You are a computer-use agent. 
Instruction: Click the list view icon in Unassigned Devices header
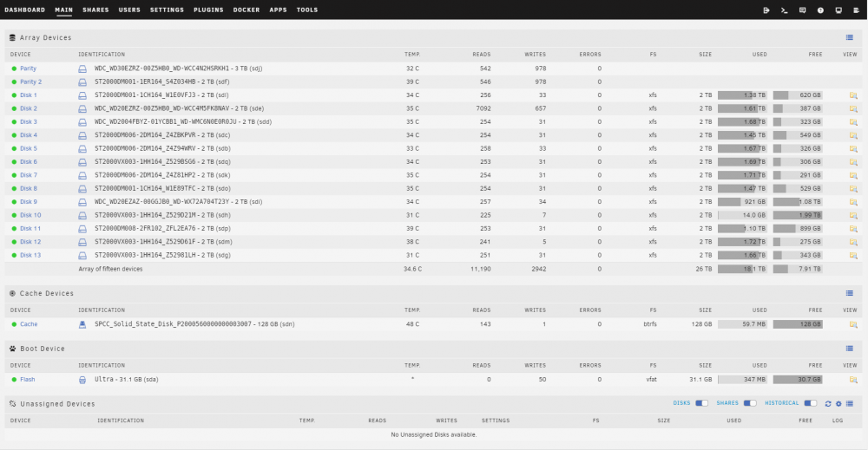850,403
